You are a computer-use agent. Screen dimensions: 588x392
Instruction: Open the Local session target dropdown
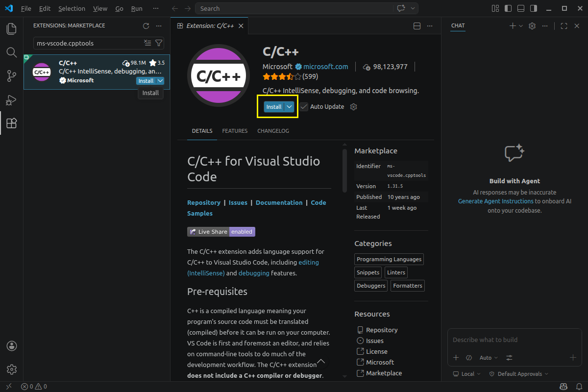coord(467,374)
